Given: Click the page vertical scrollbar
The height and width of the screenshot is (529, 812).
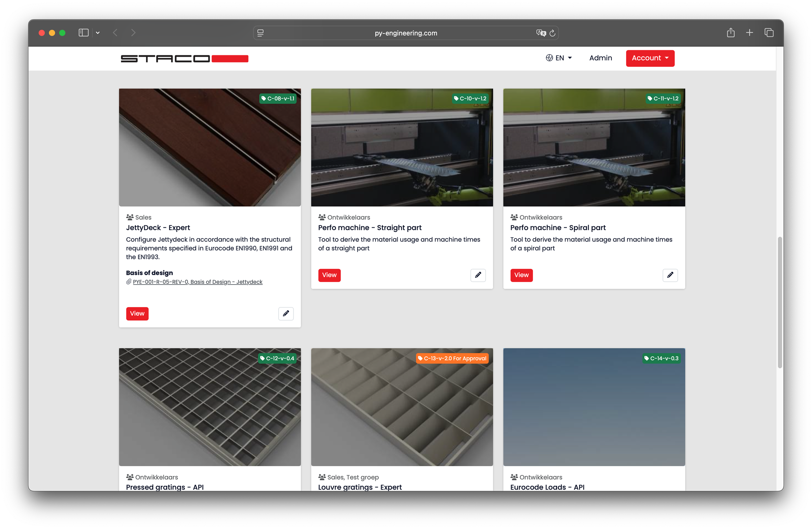Looking at the screenshot, I should [x=779, y=302].
